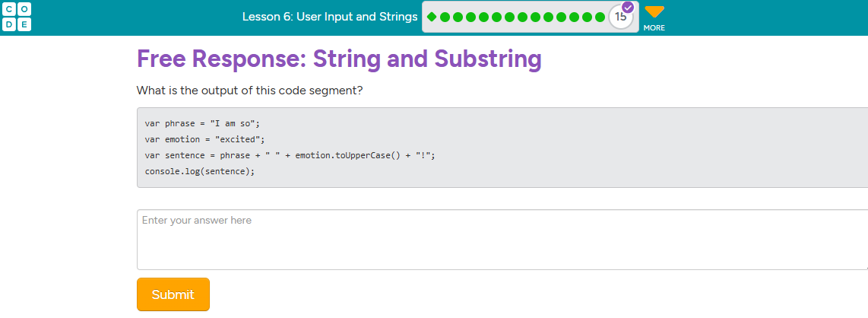Jump to level 14 progress dot
The image size is (868, 318).
[600, 17]
